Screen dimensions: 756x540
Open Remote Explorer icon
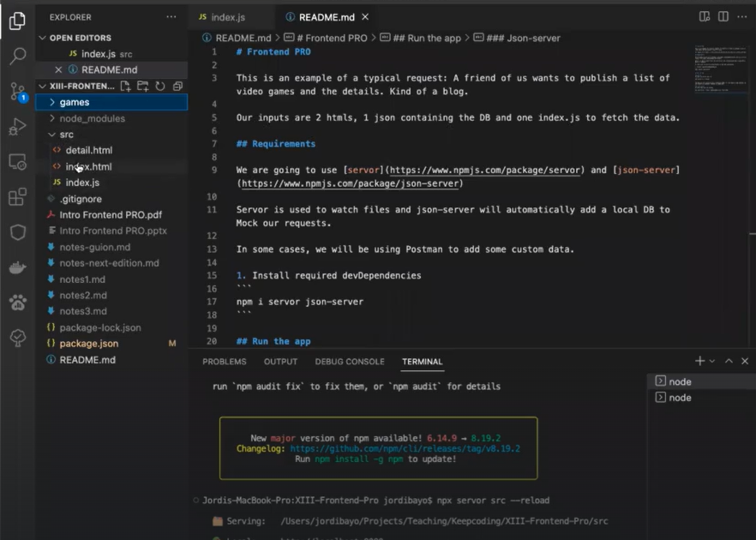click(x=17, y=162)
